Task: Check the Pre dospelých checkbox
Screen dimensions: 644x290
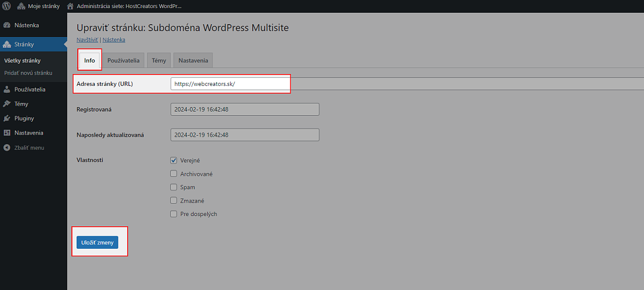Action: (x=173, y=214)
